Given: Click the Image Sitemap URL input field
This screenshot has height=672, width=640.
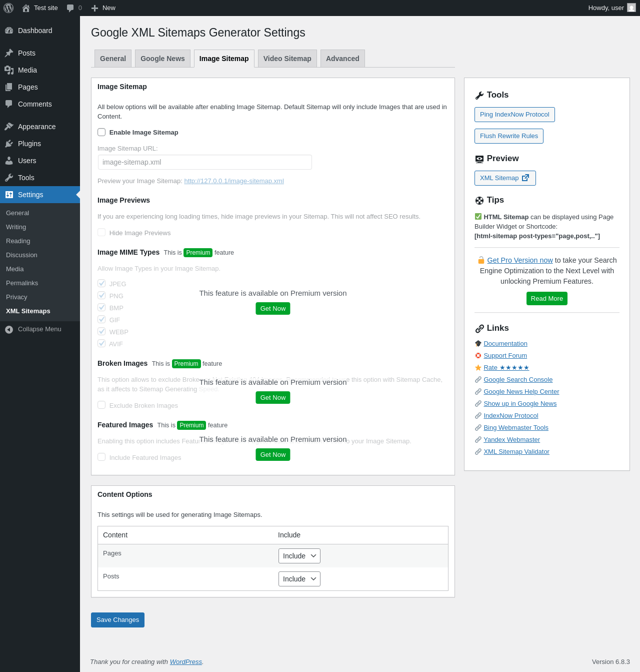Looking at the screenshot, I should pyautogui.click(x=204, y=162).
